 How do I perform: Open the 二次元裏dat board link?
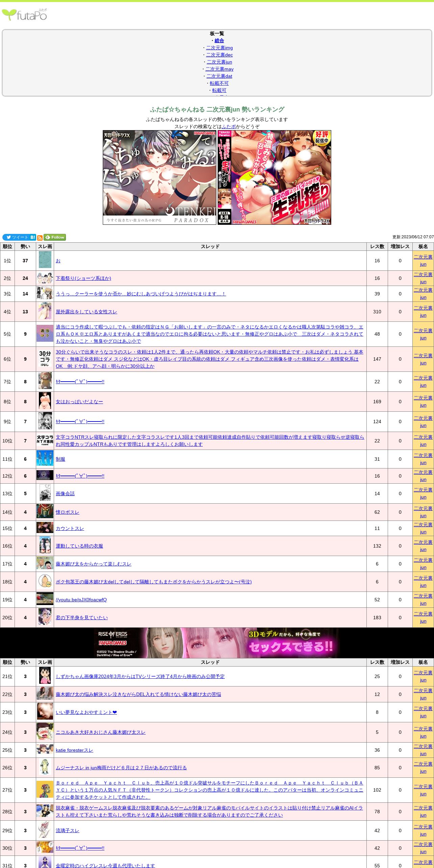tap(219, 76)
